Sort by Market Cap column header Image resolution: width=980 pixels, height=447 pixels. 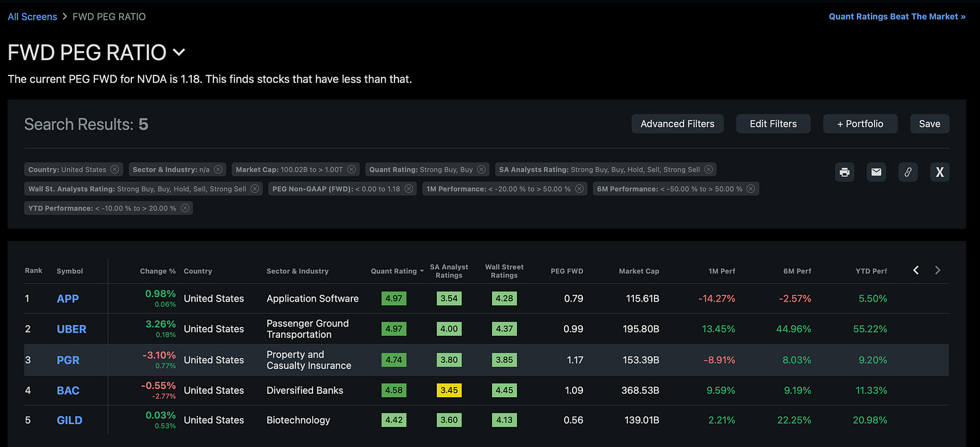[639, 271]
